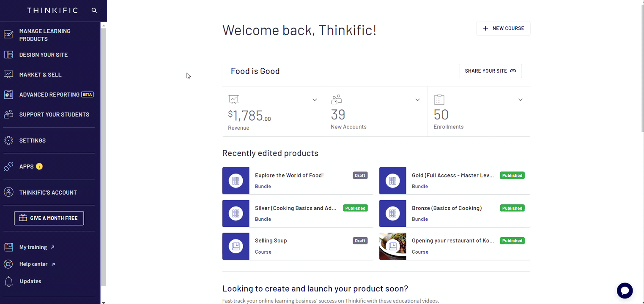The height and width of the screenshot is (304, 644).
Task: Click the Thinkific's Account profile icon
Action: click(x=8, y=192)
